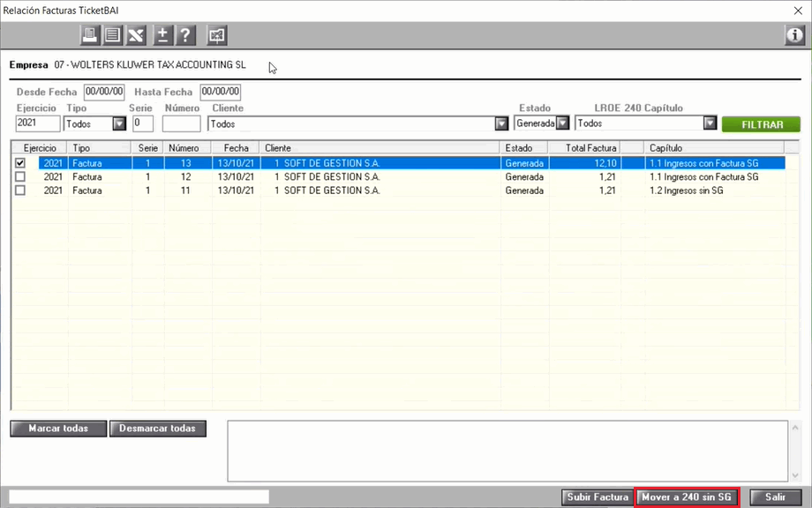Click the Hasta Fecha date field
812x508 pixels.
[220, 92]
